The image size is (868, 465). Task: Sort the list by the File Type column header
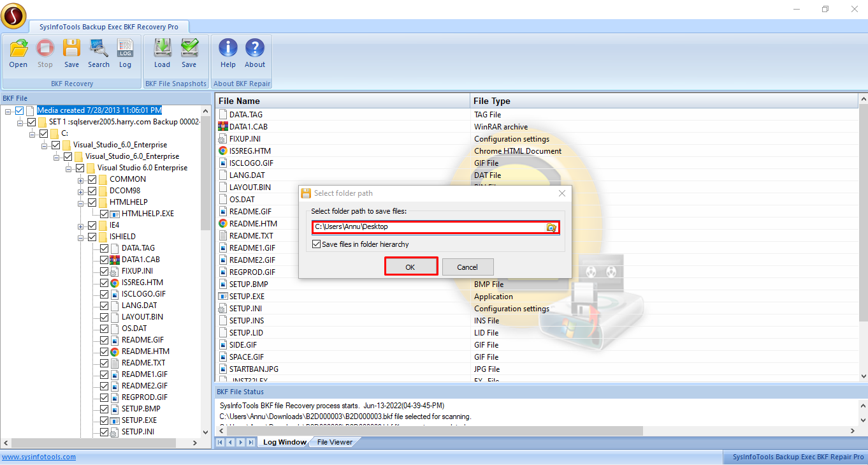click(665, 101)
